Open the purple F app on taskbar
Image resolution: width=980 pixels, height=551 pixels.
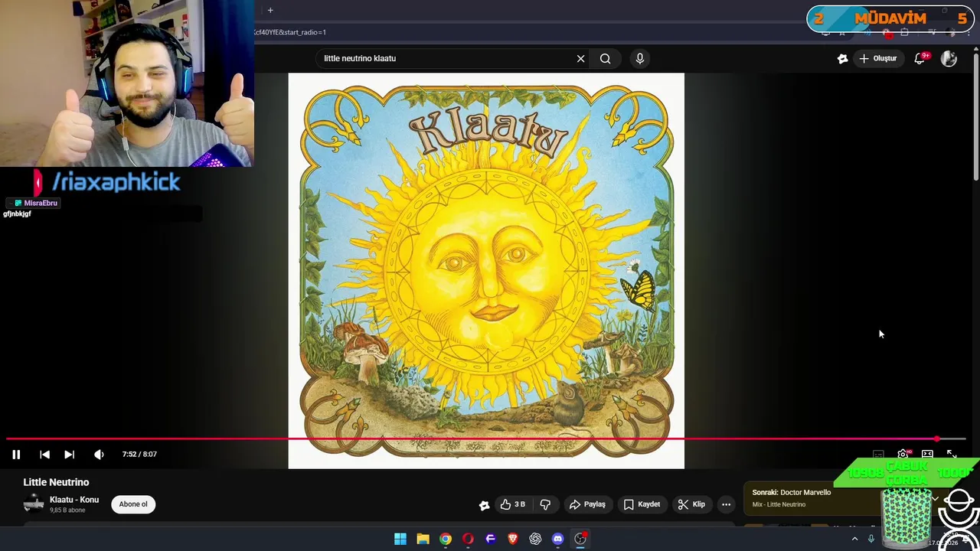click(x=491, y=539)
